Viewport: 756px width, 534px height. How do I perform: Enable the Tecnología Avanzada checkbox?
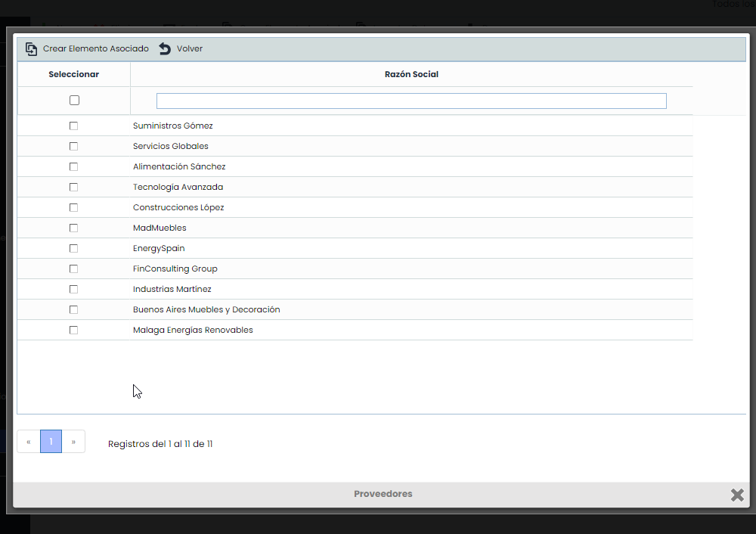tap(73, 187)
